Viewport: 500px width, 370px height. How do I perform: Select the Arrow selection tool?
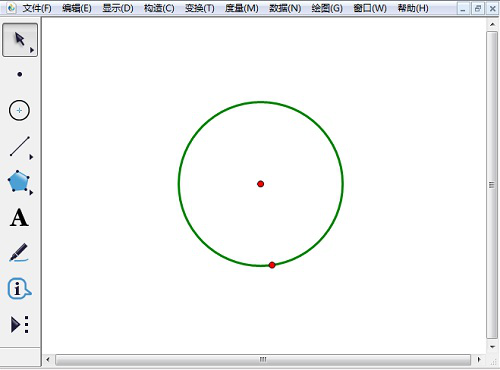tap(20, 40)
